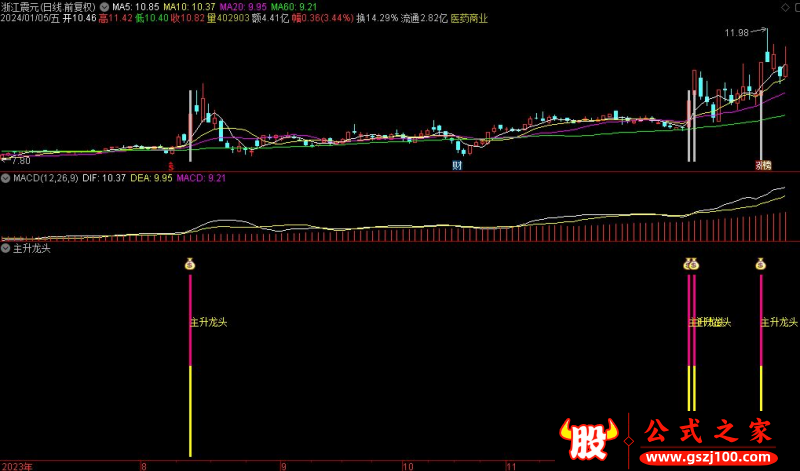
Task: Expand the MACD(12,26,9) indicator dropdown arrow
Action: click(x=6, y=178)
